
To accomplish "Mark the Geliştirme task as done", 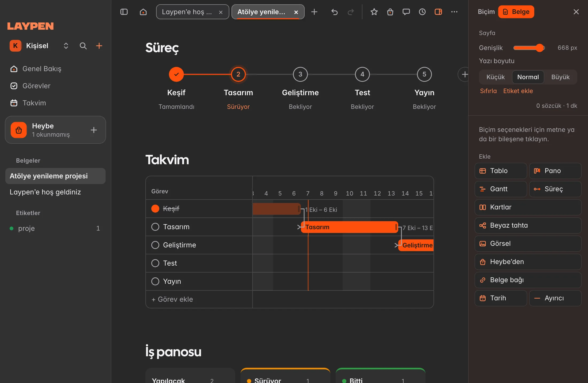I will click(x=155, y=245).
